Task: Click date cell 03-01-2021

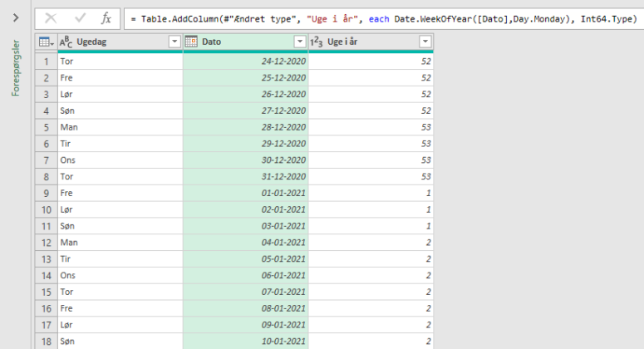Action: coord(246,226)
